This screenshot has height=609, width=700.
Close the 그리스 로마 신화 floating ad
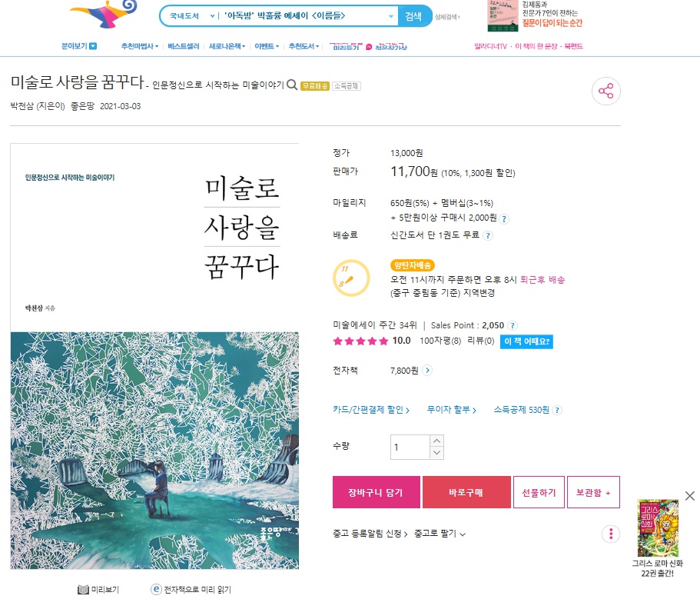(x=690, y=495)
